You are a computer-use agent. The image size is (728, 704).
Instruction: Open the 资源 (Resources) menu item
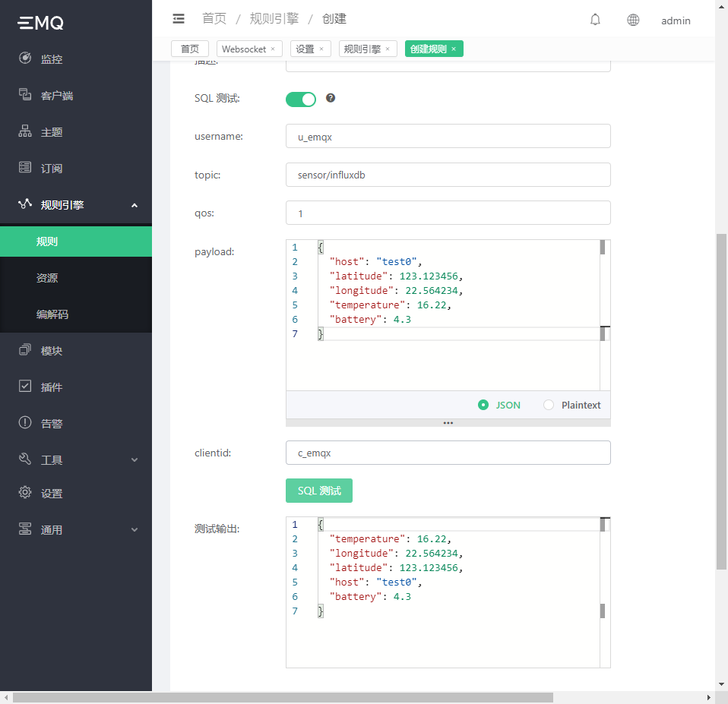coord(47,277)
